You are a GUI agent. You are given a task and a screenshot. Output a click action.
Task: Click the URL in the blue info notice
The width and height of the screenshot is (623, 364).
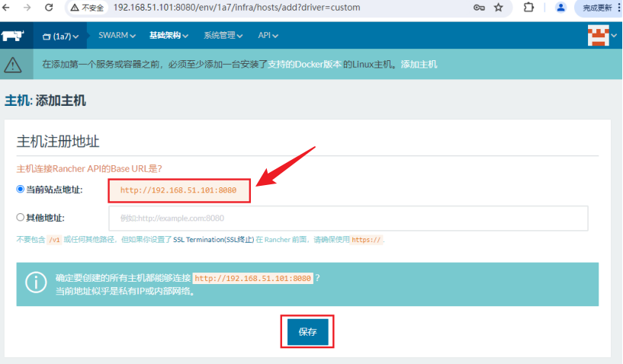click(x=252, y=278)
